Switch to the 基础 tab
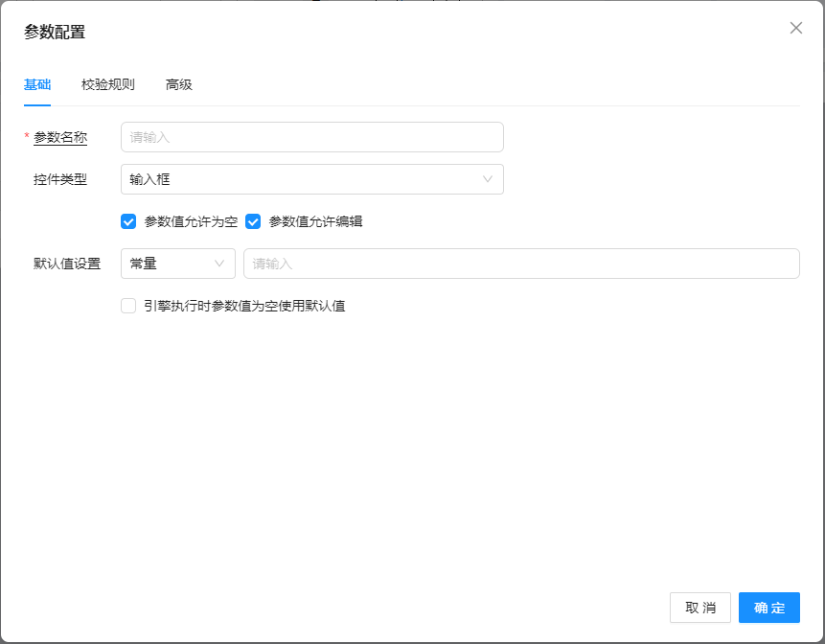Screen dimensions: 825x644 pyautogui.click(x=37, y=84)
